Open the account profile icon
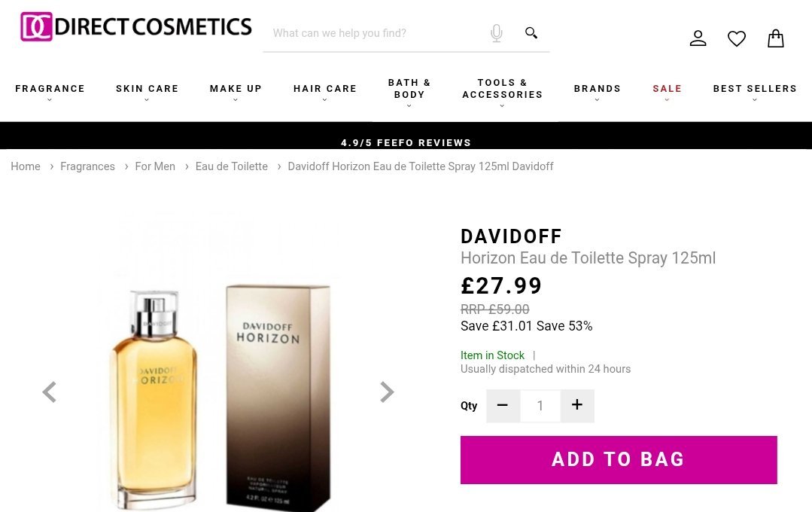The width and height of the screenshot is (812, 512). click(x=698, y=38)
